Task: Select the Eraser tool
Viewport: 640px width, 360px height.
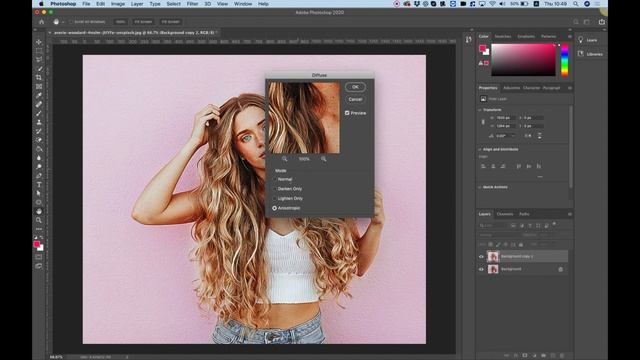Action: (39, 140)
